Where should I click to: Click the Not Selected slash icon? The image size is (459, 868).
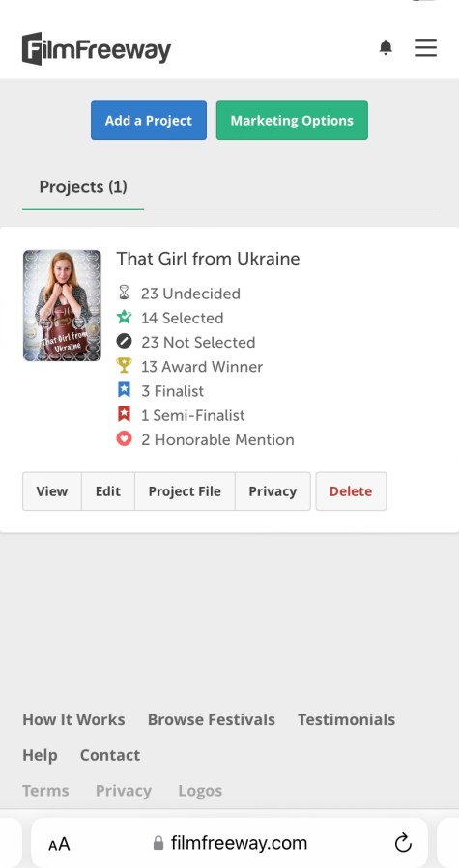[x=125, y=342]
